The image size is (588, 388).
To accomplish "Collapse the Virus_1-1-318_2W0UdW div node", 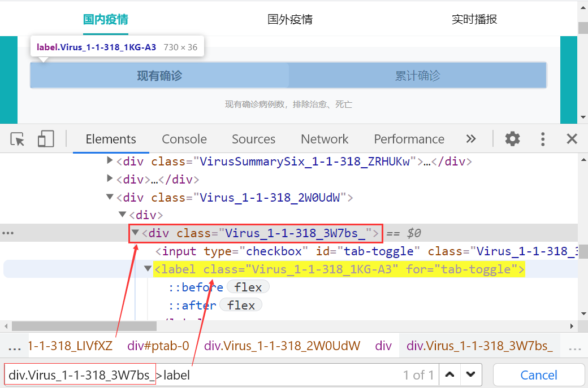I will pyautogui.click(x=110, y=197).
